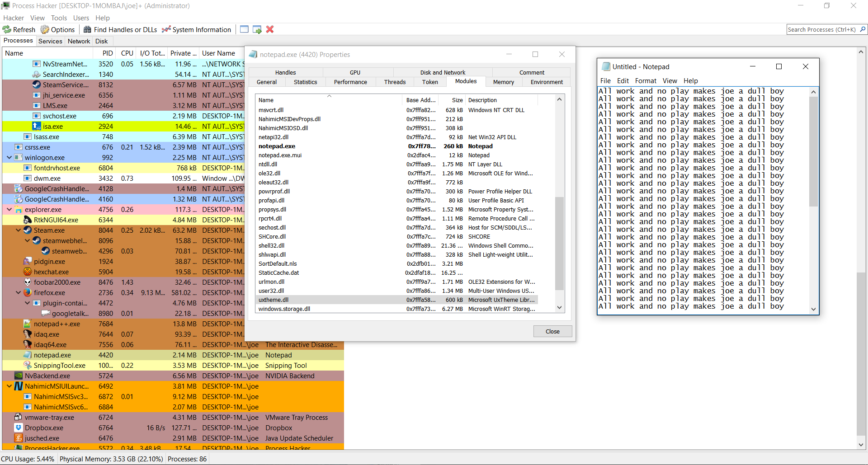
Task: Select isa.exe process icon
Action: [x=37, y=126]
